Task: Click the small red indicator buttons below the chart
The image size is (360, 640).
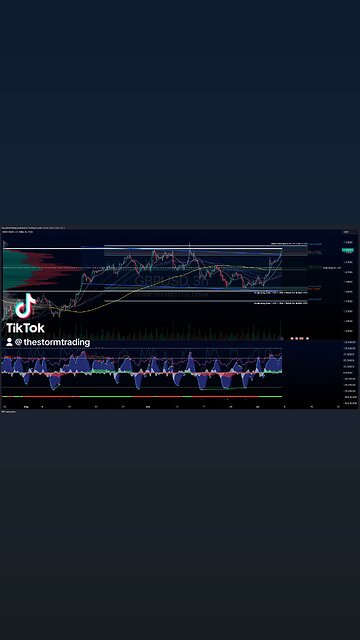Action: click(x=300, y=338)
